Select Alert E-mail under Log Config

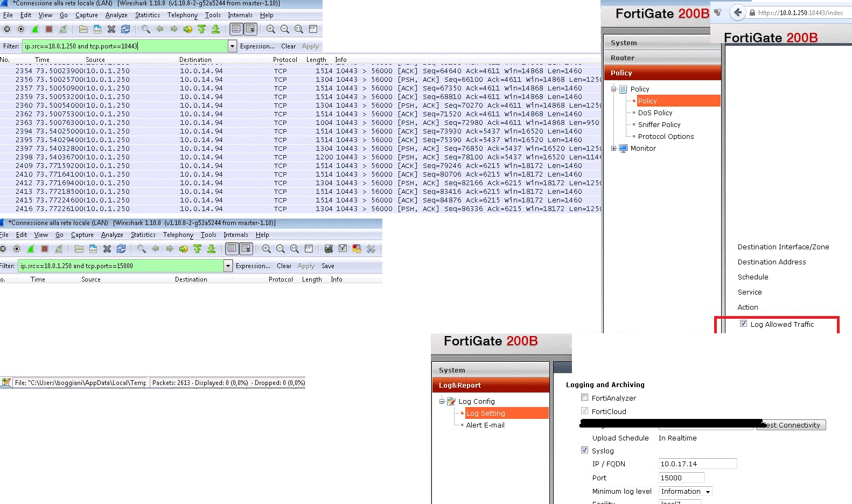pos(485,425)
